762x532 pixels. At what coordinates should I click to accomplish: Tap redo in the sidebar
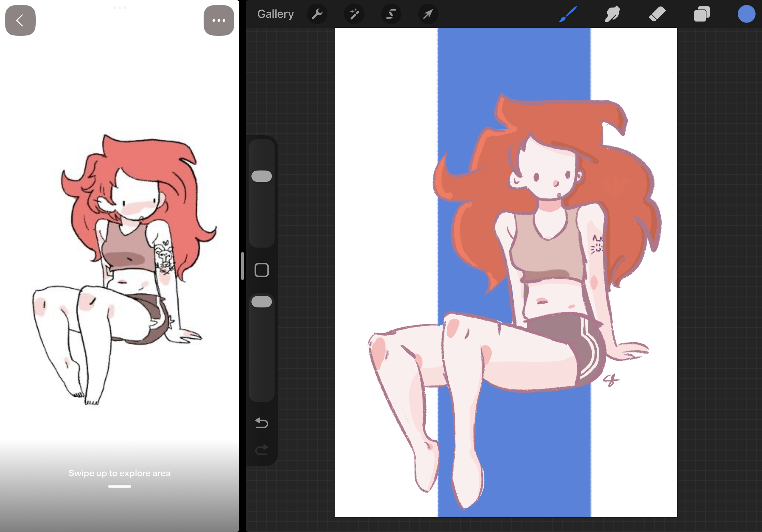262,449
